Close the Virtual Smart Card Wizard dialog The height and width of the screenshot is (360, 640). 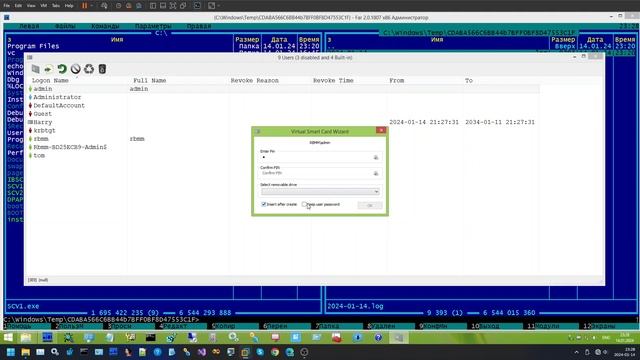(x=381, y=130)
